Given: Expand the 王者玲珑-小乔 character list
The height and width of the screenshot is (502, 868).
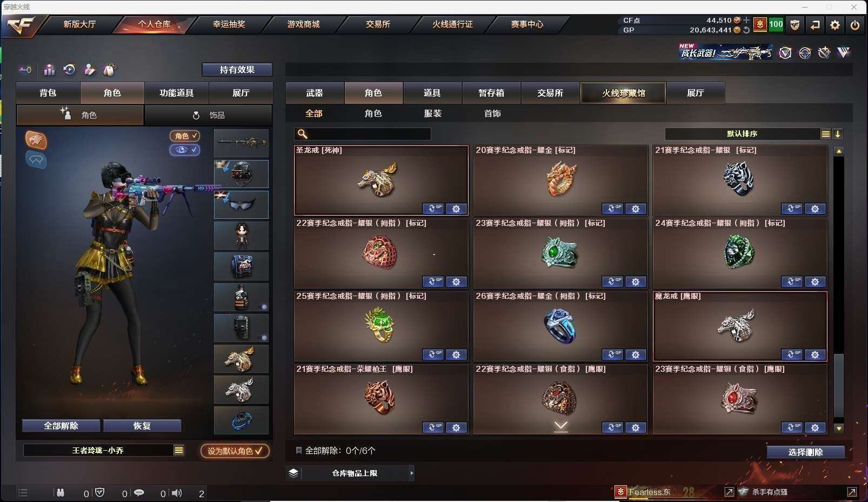Looking at the screenshot, I should (179, 450).
